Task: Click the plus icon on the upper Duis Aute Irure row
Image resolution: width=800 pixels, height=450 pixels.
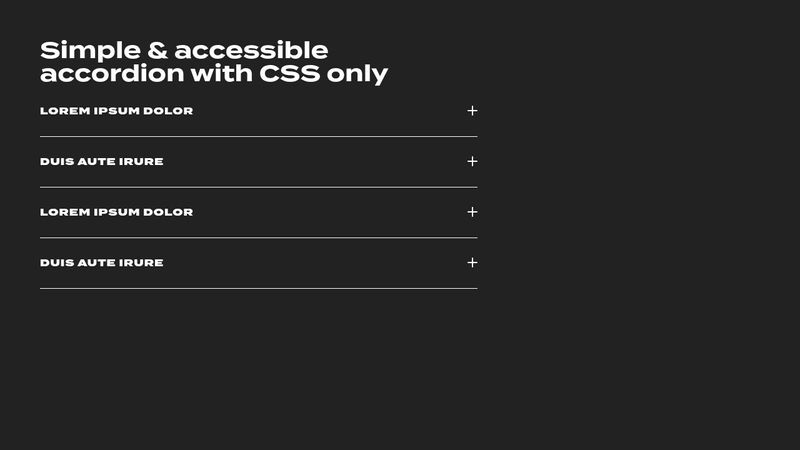Action: (472, 162)
